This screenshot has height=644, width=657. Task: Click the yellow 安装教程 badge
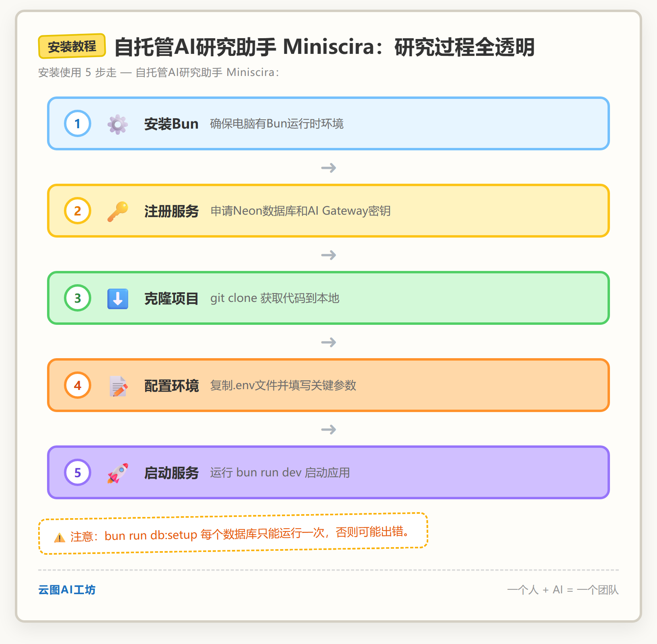(72, 46)
